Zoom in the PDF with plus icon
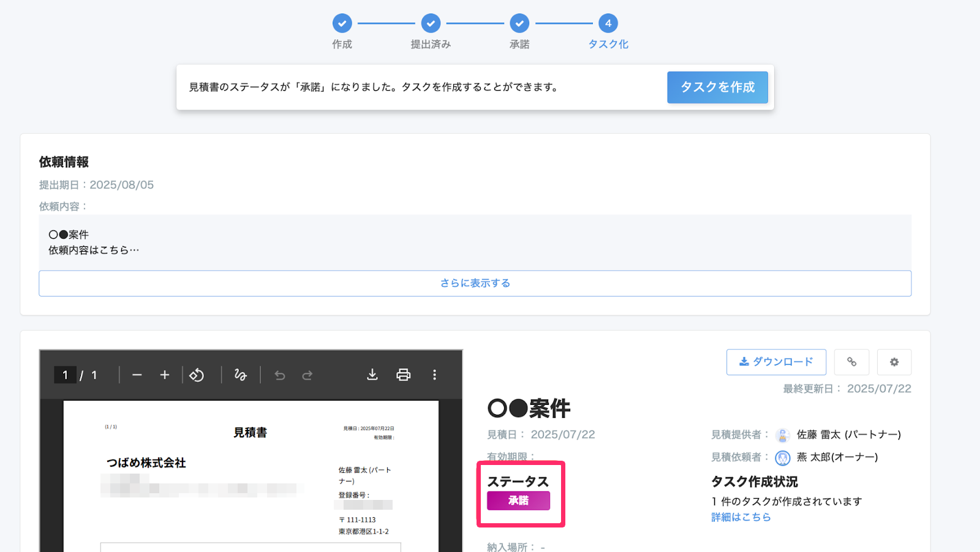Viewport: 980px width, 552px height. pos(165,375)
